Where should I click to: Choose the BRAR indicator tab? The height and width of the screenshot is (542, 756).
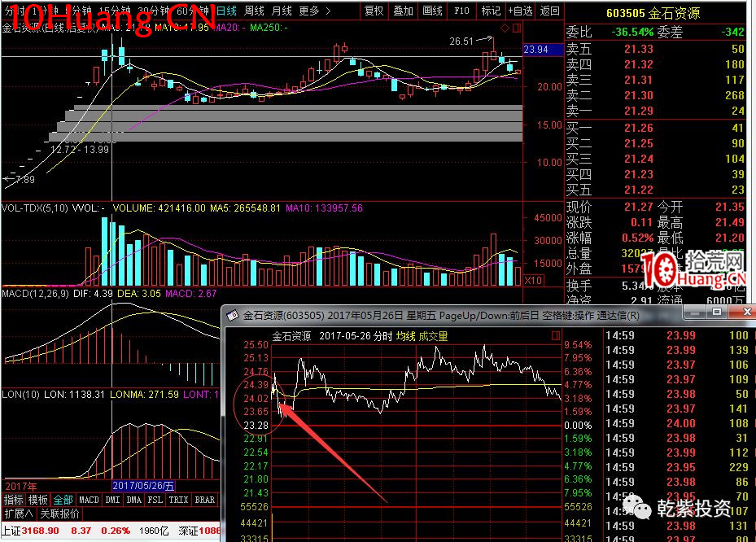pyautogui.click(x=204, y=500)
